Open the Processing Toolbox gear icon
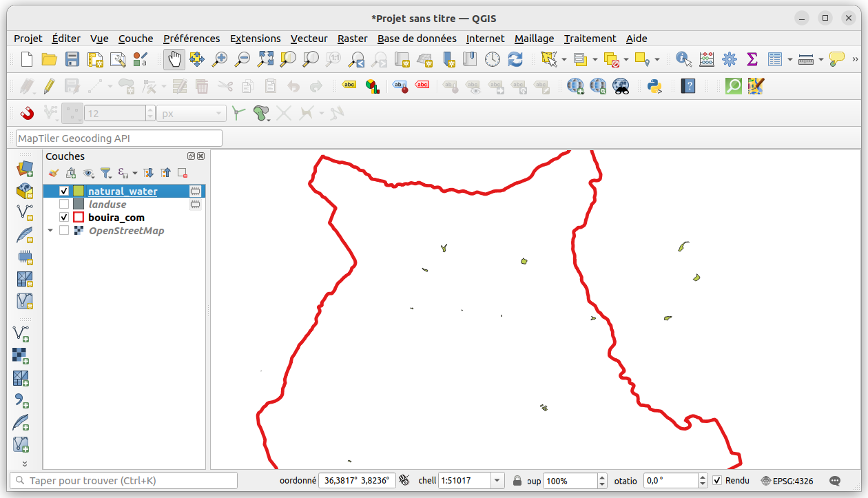This screenshot has width=868, height=498. (730, 60)
